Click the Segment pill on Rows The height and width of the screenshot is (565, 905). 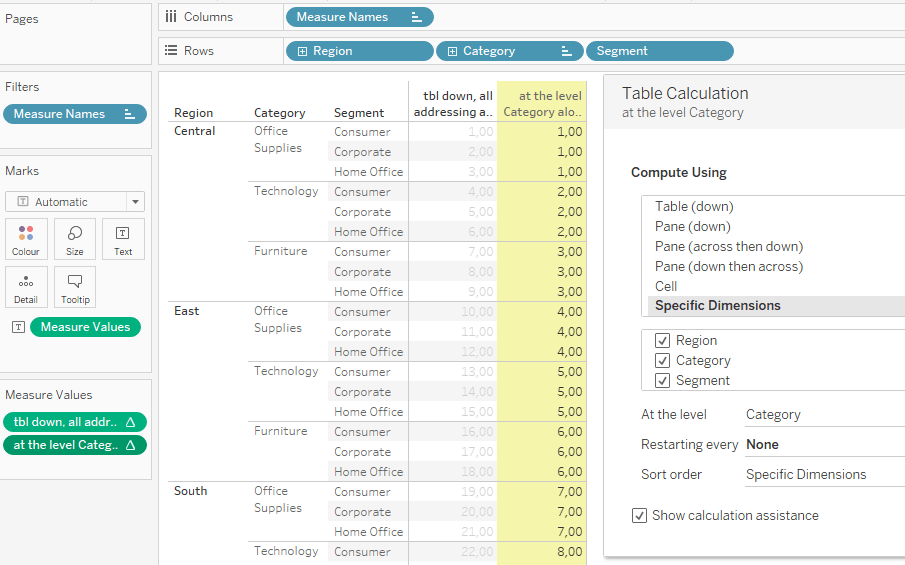coord(660,51)
